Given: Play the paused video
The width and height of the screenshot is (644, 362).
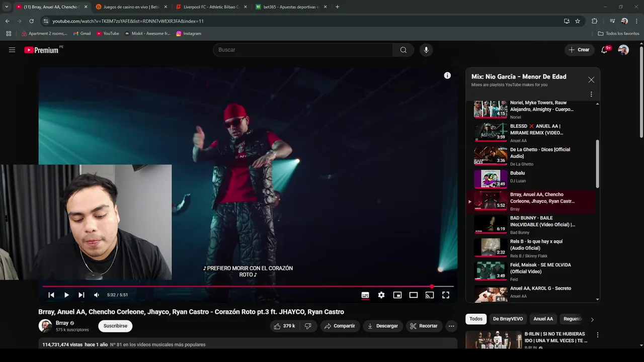Looking at the screenshot, I should [66, 295].
